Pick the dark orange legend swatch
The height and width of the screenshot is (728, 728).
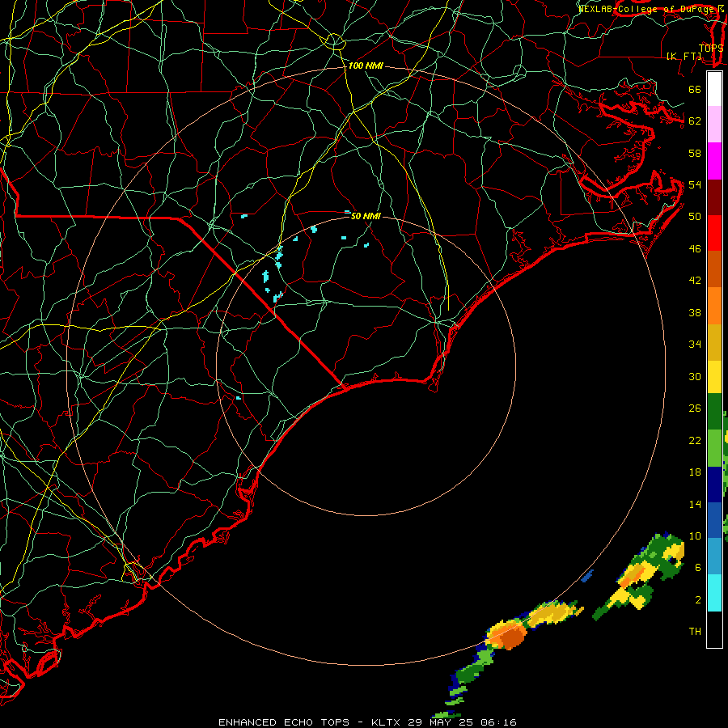(x=714, y=269)
